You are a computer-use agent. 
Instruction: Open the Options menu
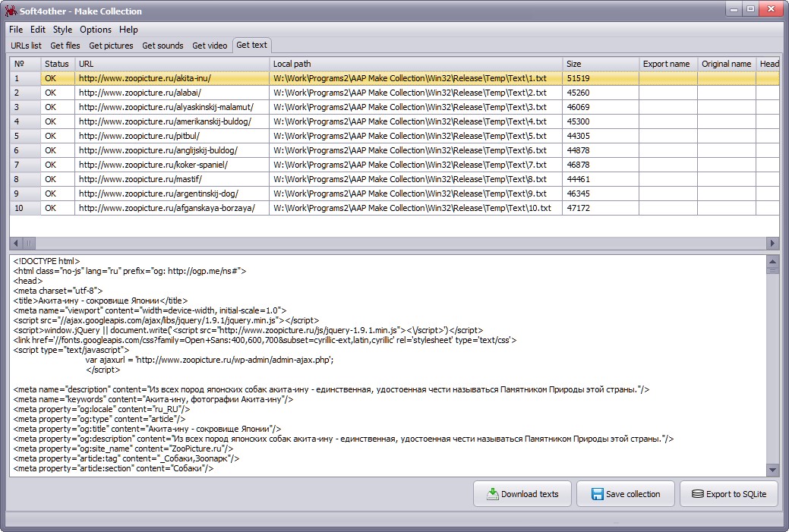coord(96,30)
